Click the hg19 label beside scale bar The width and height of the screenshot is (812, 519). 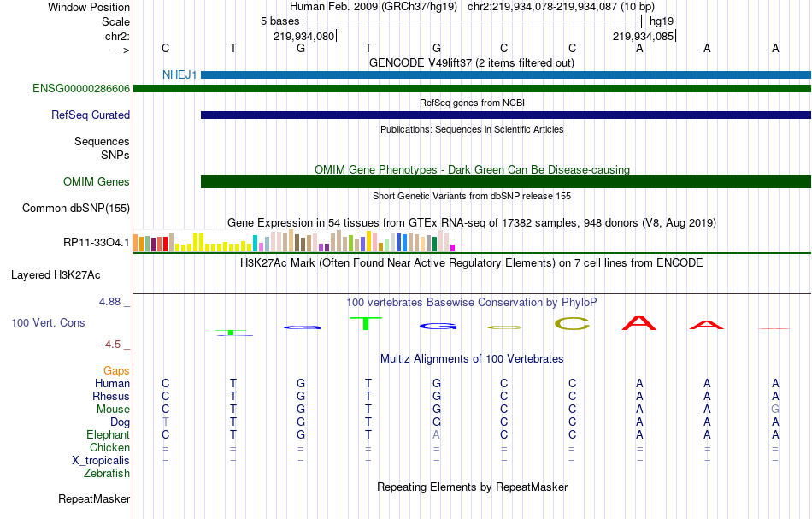point(662,21)
